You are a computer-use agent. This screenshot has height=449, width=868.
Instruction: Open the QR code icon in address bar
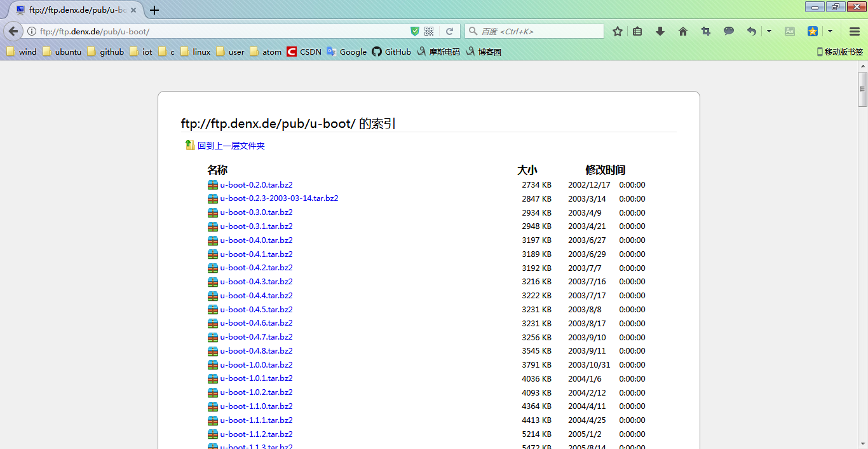[429, 31]
